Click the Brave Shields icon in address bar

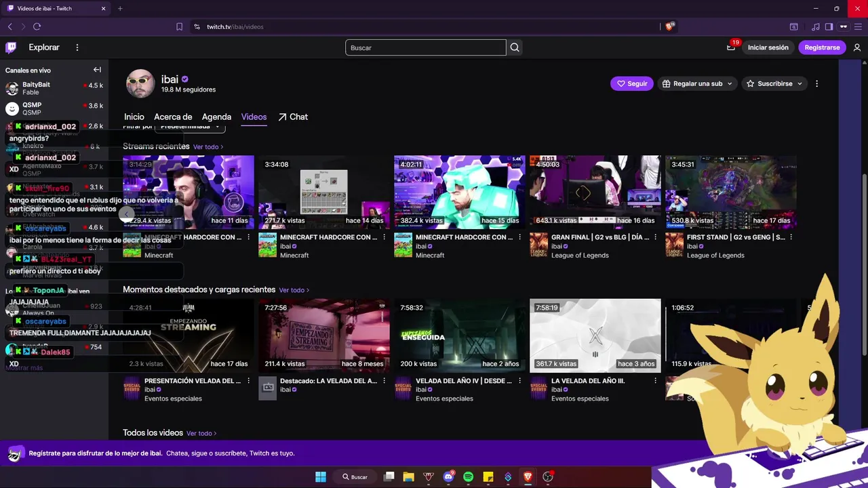click(x=670, y=26)
